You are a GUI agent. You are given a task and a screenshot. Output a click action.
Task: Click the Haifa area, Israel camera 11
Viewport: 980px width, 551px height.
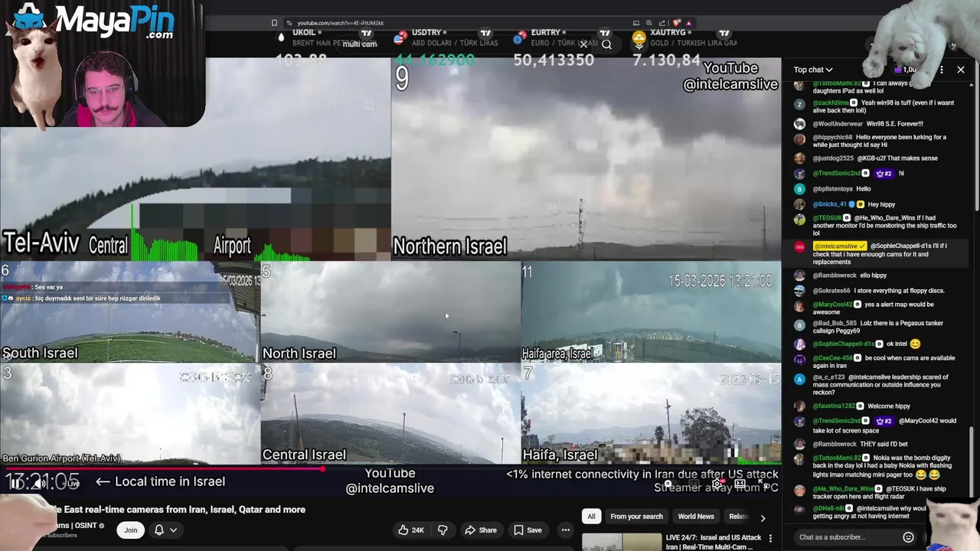(x=652, y=312)
